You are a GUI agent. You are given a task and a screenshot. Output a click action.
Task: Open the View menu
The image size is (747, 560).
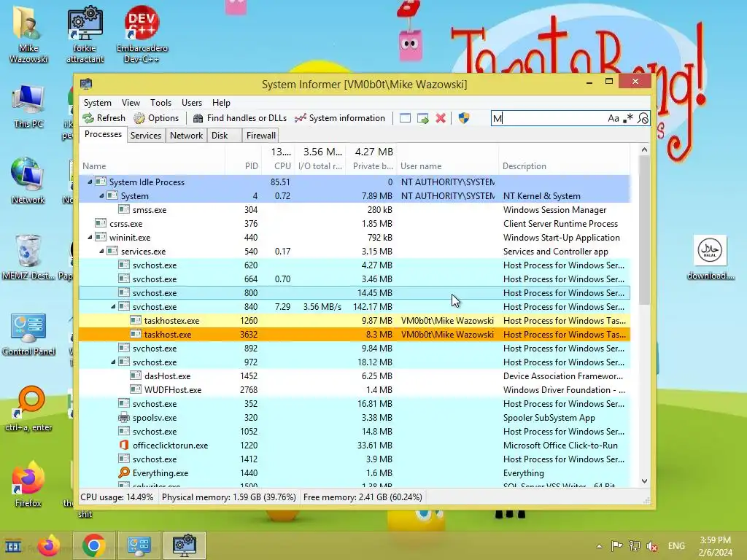[131, 103]
